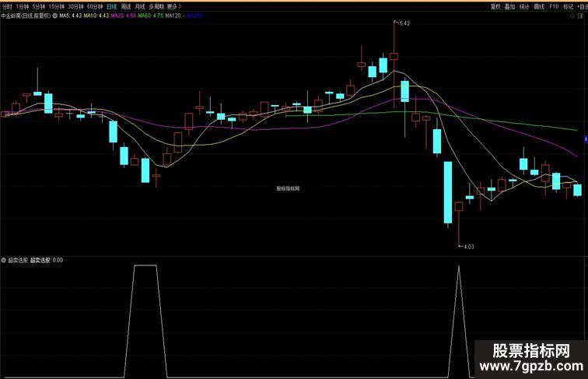Click the MA10: 4.43 label
588x379 pixels.
click(96, 16)
